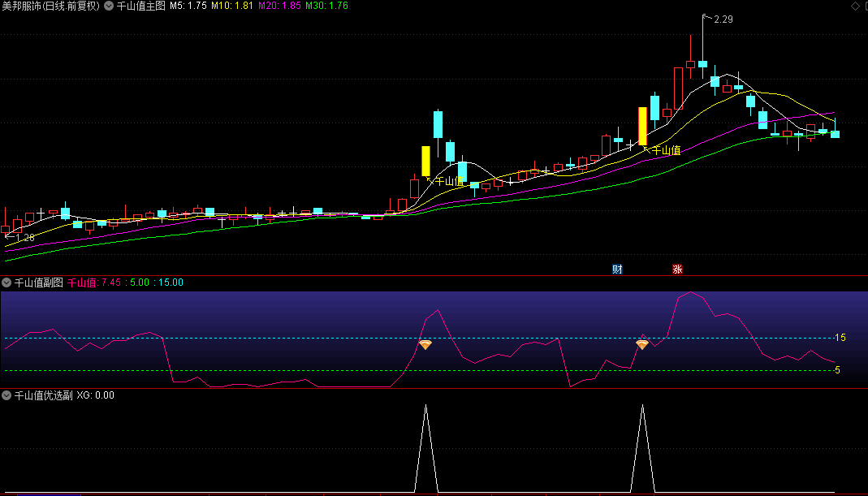Screen dimensions: 868x496
Task: Click the blue 财 finance marker icon
Action: pos(617,270)
